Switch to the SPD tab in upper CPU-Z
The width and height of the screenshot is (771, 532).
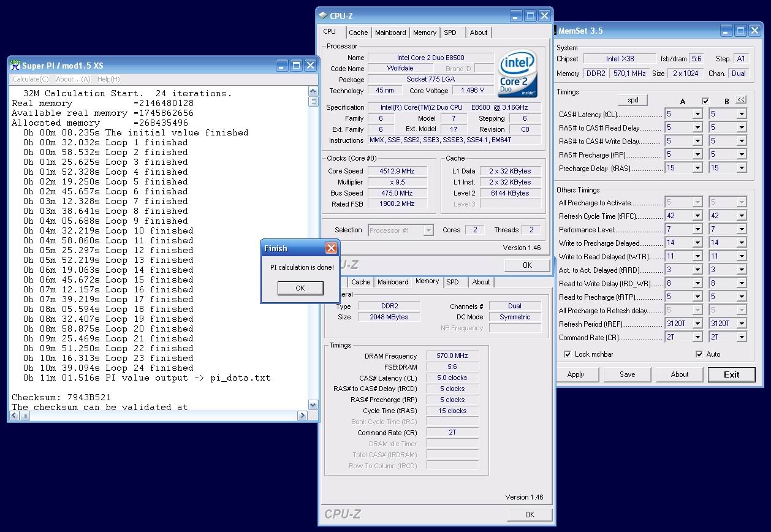click(x=450, y=32)
